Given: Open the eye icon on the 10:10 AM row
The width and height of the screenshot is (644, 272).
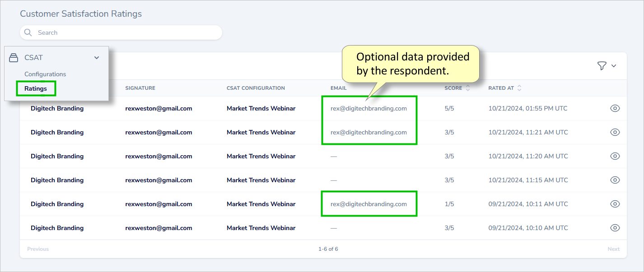Looking at the screenshot, I should 615,228.
